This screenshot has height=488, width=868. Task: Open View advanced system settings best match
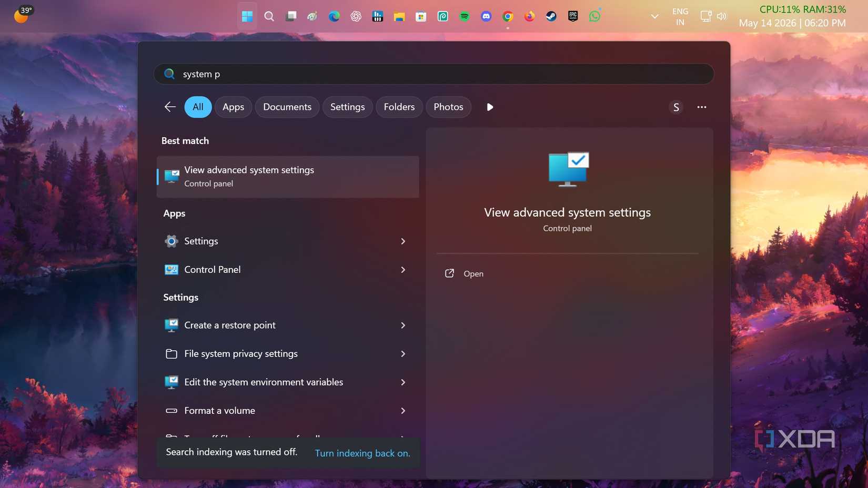pyautogui.click(x=288, y=177)
